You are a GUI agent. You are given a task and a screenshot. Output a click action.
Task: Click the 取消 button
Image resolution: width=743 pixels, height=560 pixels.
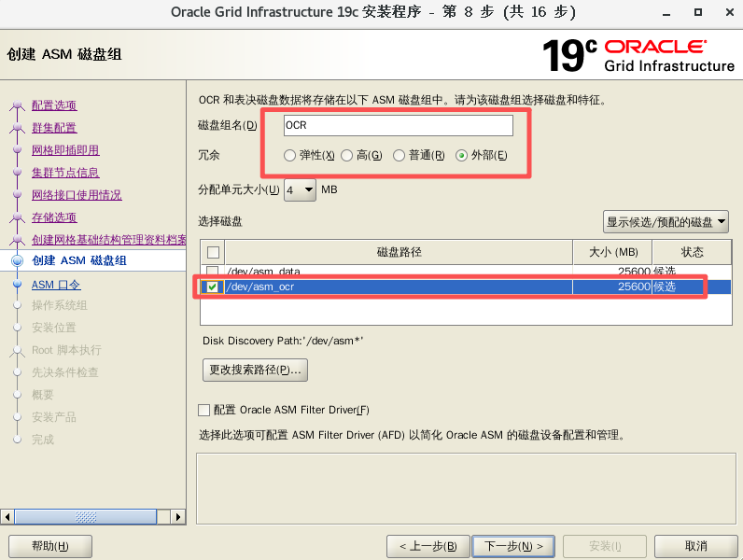coord(696,546)
